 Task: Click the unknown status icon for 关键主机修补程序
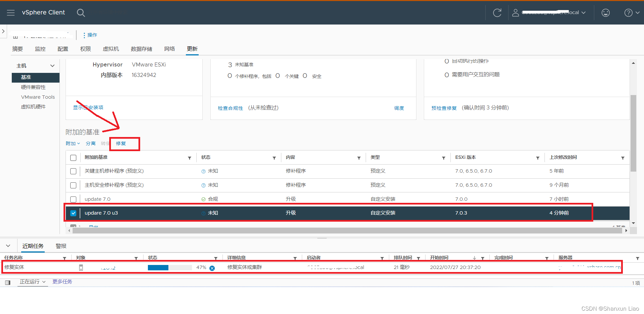[x=203, y=171]
